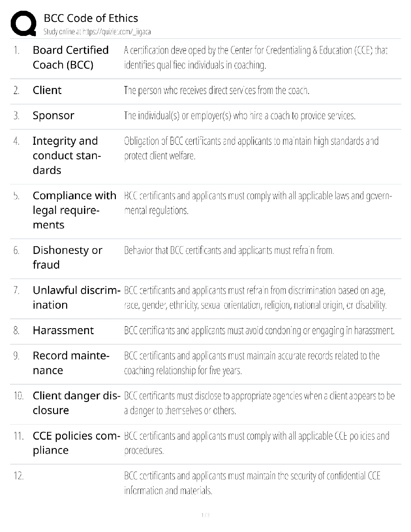Click the Sponsor definition about hiring a coach
The height and width of the screenshot is (532, 411).
click(239, 116)
